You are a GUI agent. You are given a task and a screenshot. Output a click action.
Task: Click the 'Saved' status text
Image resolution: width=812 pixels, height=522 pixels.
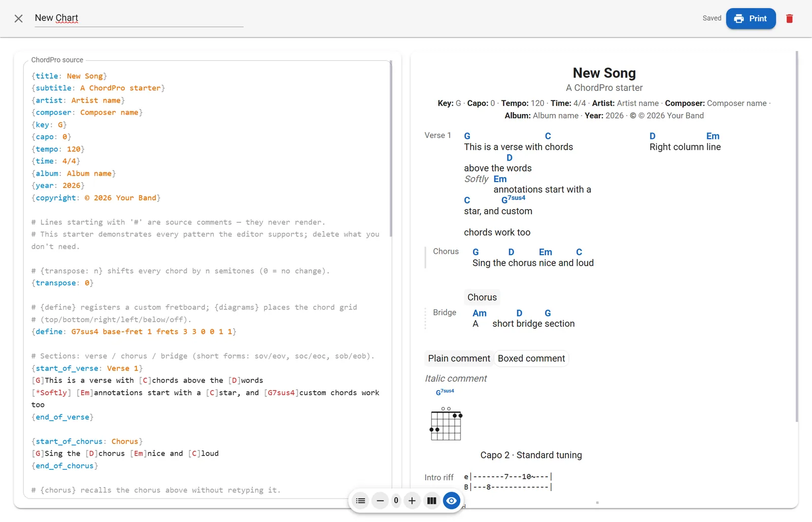(x=712, y=18)
